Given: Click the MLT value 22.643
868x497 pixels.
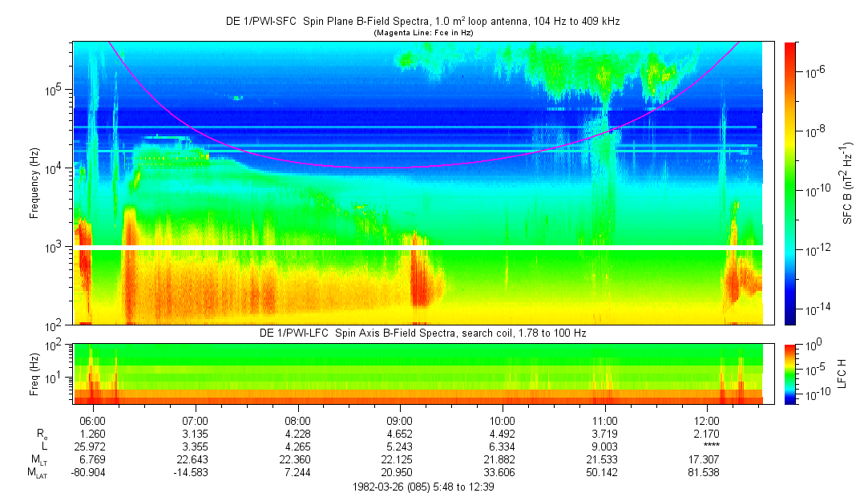Looking at the screenshot, I should tap(196, 459).
